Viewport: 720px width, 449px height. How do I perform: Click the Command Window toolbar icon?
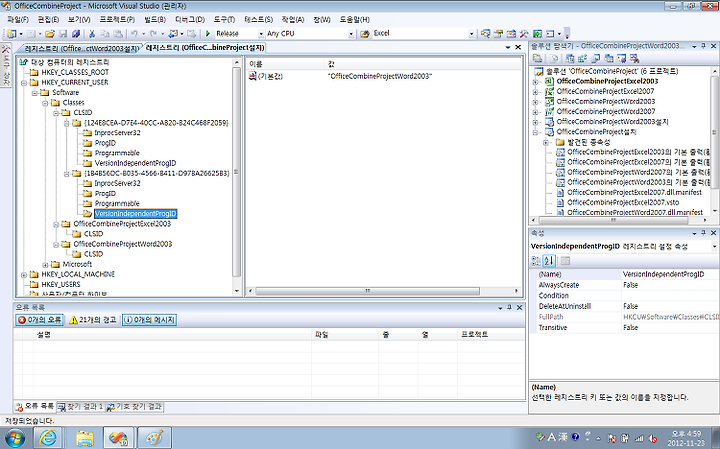550,34
